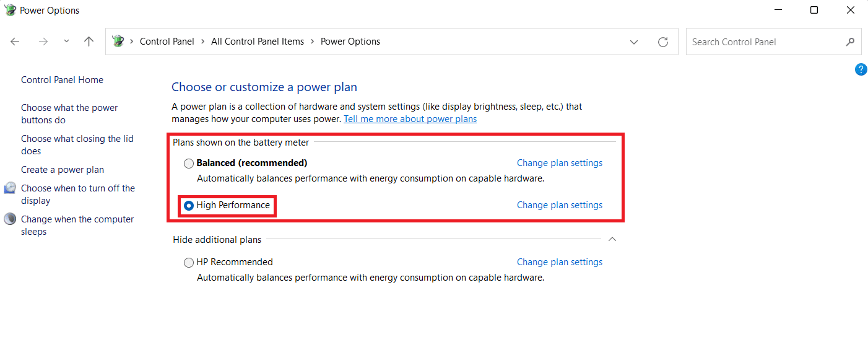Open Change plan settings for High Performance

(559, 205)
